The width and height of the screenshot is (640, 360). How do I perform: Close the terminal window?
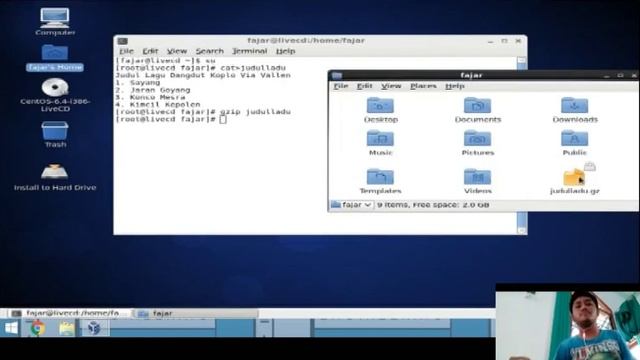tap(518, 41)
